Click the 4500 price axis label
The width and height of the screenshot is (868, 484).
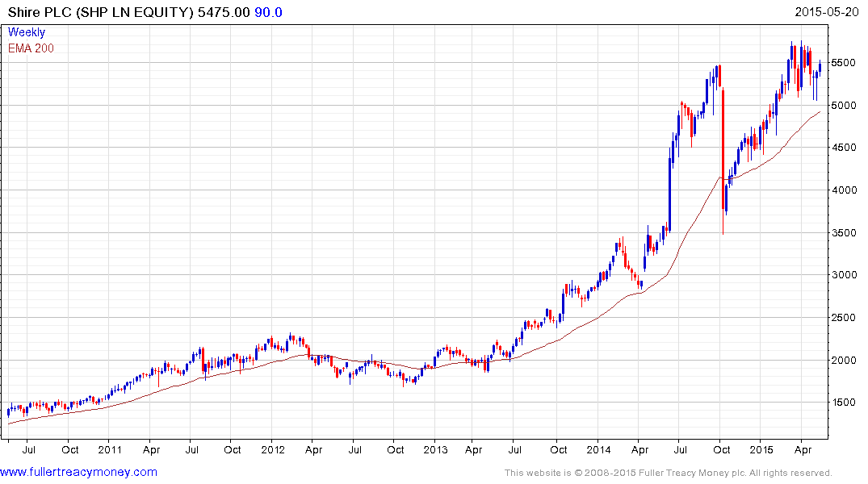click(x=844, y=148)
